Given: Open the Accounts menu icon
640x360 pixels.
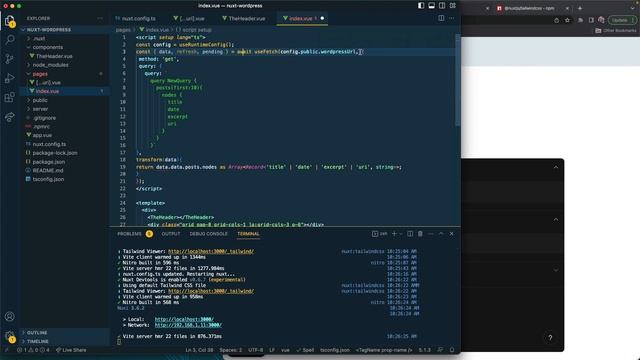Looking at the screenshot, I should (9, 316).
